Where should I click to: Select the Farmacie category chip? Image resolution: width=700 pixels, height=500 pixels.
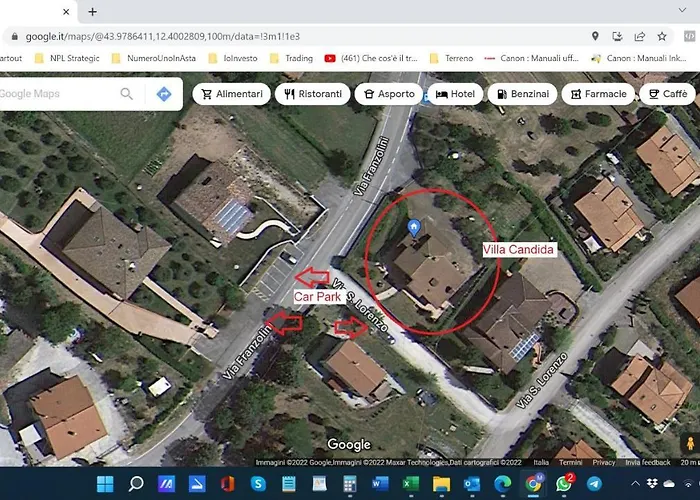599,94
